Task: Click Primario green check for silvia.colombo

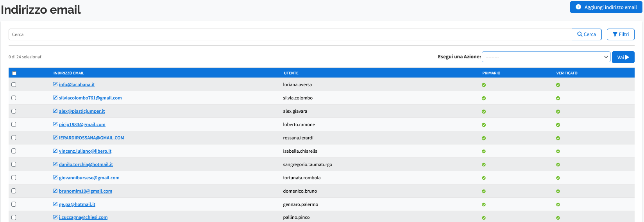Action: pyautogui.click(x=484, y=98)
